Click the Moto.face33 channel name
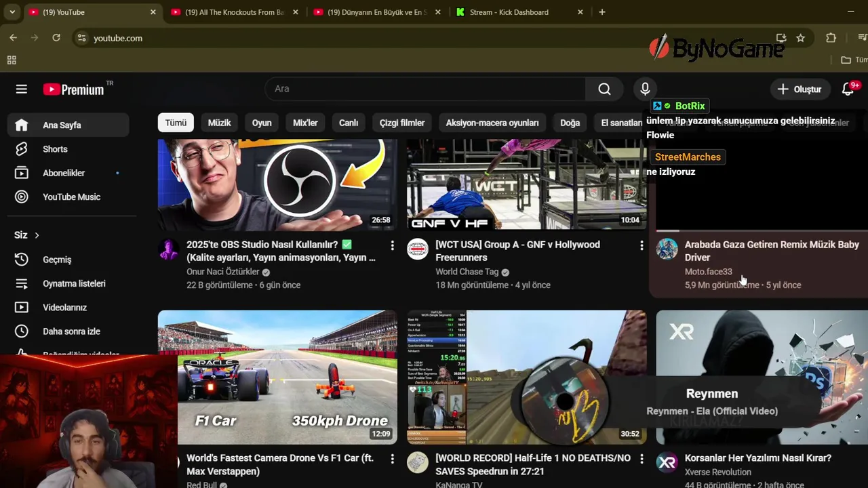Viewport: 868px width, 488px height. pos(708,272)
